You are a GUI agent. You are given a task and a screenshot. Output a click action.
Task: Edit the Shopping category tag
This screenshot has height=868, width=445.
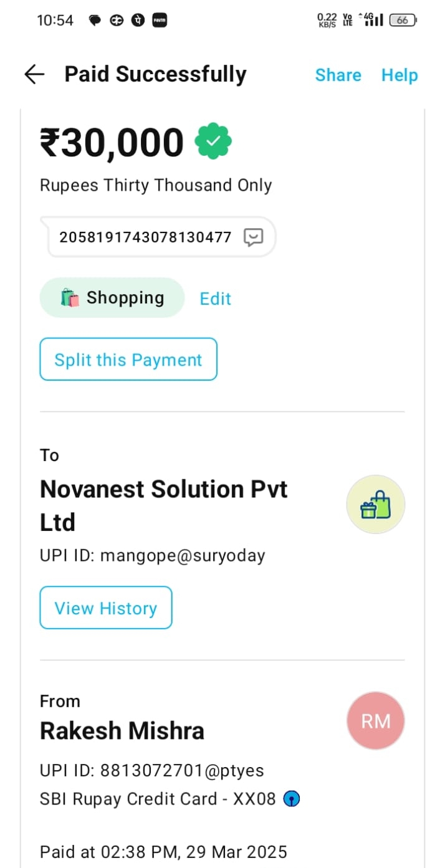coord(215,298)
